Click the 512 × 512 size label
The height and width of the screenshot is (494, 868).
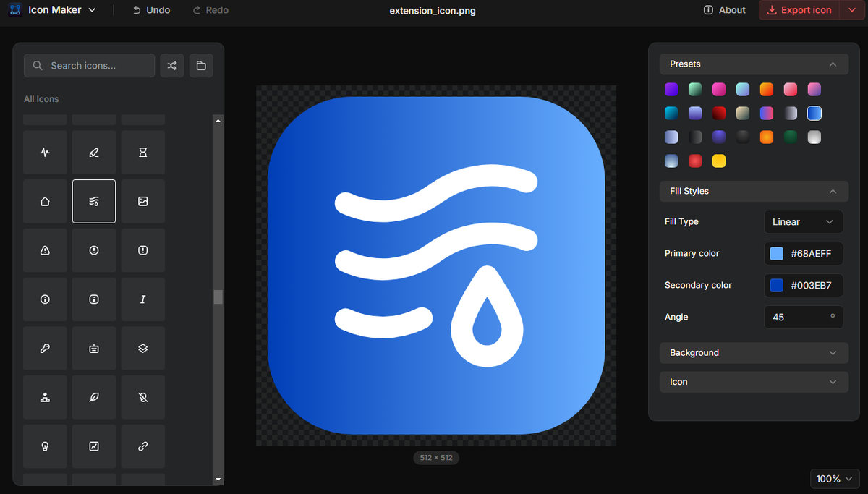[436, 458]
